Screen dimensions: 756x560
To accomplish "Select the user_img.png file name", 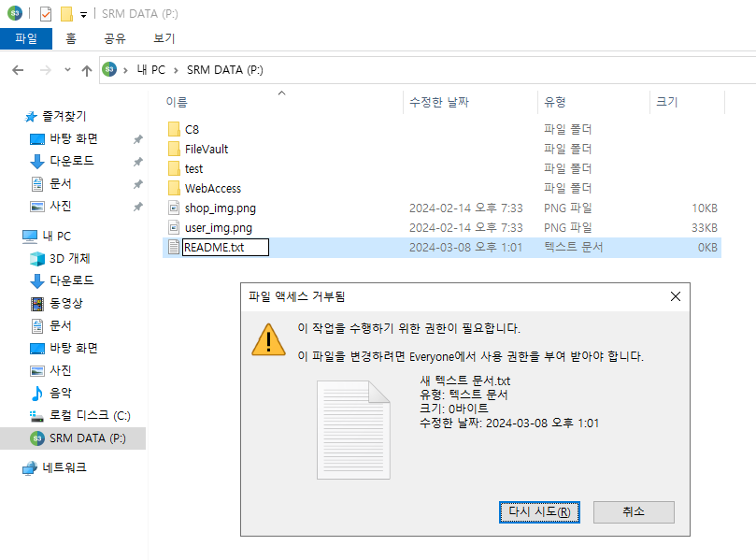I will [219, 228].
